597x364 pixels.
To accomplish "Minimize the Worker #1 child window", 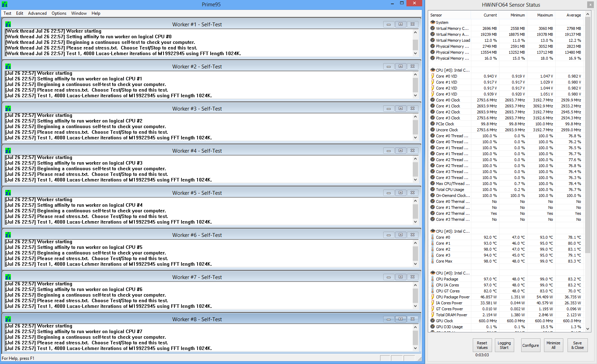I will click(x=389, y=24).
